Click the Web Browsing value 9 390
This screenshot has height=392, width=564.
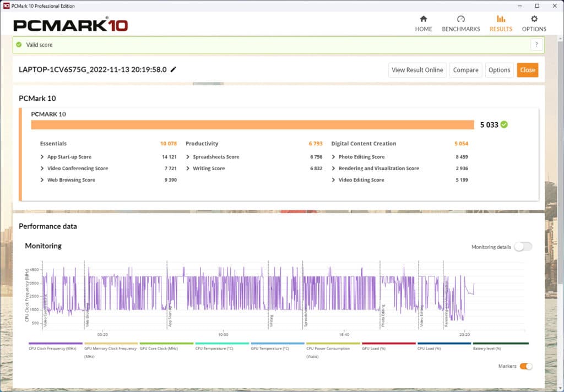[171, 180]
